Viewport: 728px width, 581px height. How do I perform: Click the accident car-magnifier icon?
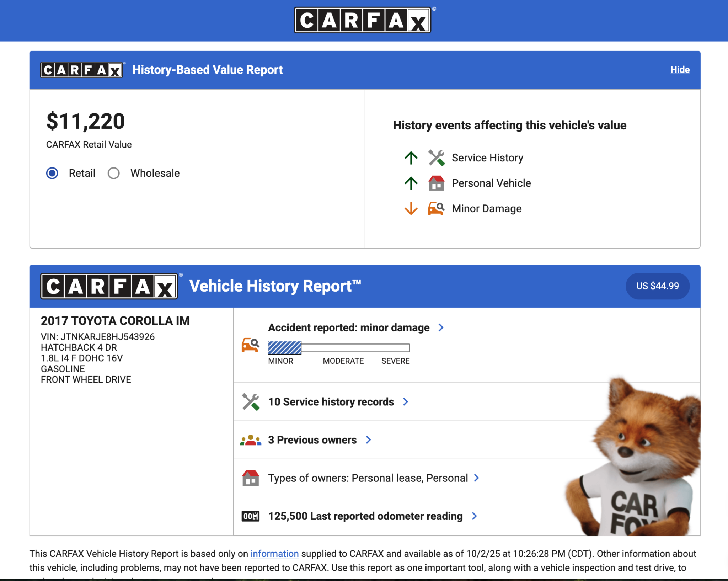(x=250, y=345)
